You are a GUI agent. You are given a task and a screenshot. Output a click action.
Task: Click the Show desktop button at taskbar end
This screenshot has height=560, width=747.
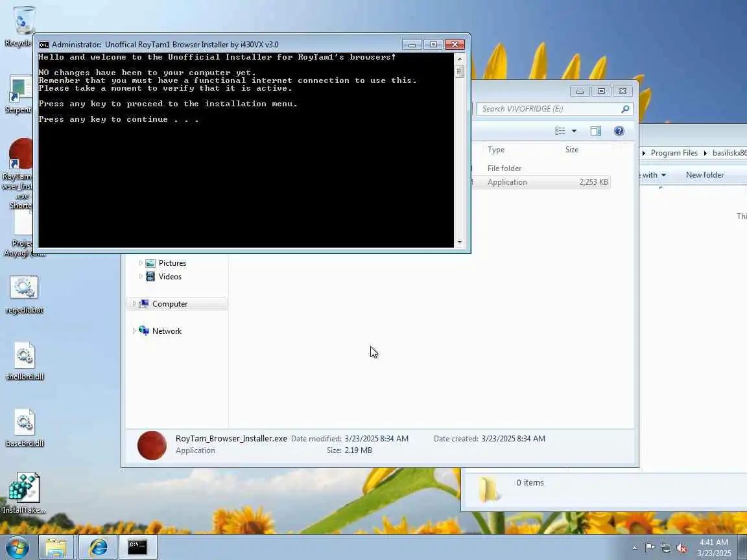point(742,547)
